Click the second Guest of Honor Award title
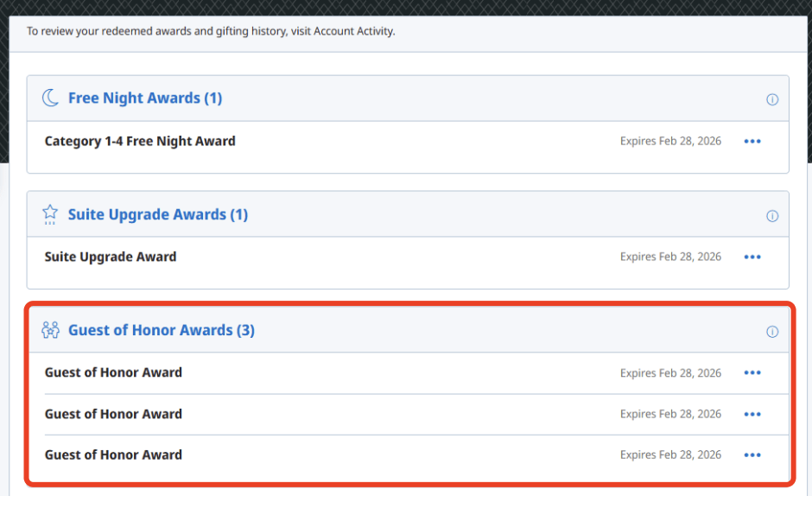 pos(113,414)
